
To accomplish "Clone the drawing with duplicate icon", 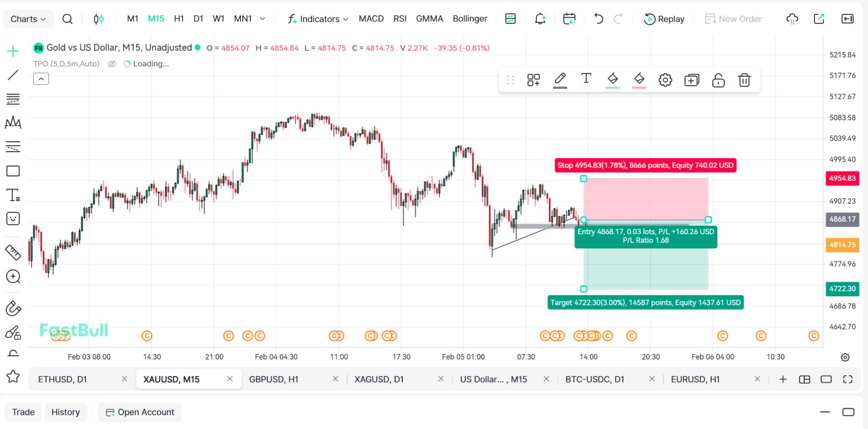I will pyautogui.click(x=691, y=80).
